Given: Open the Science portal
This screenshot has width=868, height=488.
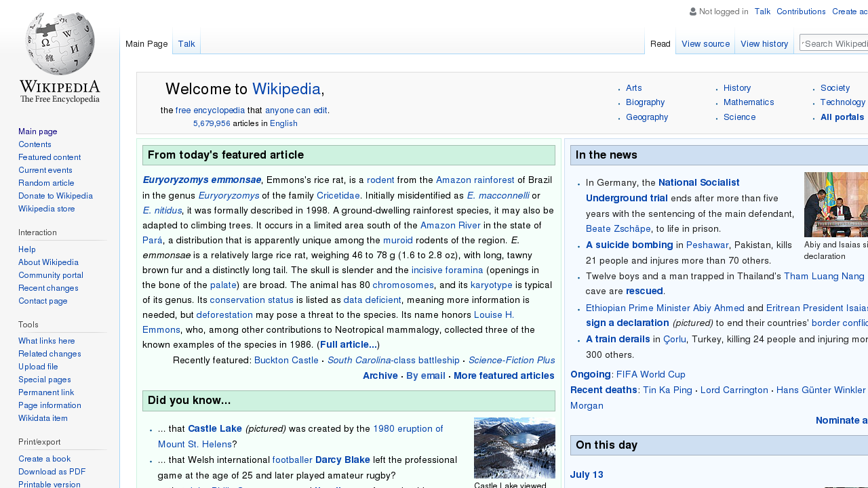Looking at the screenshot, I should tap(739, 117).
